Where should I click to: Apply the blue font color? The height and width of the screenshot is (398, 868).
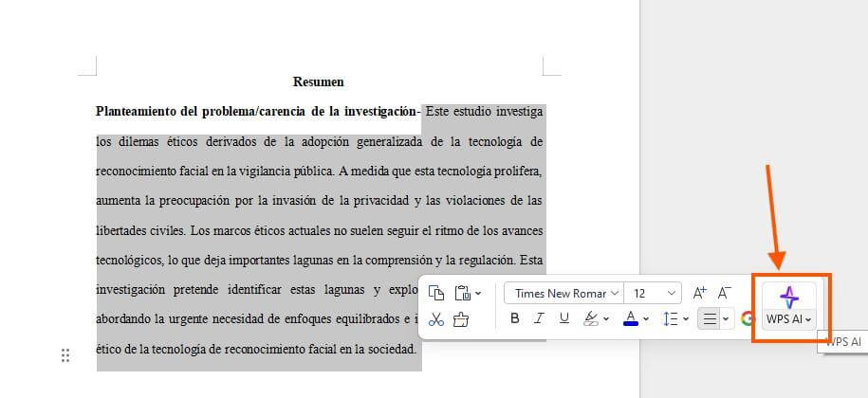(631, 318)
